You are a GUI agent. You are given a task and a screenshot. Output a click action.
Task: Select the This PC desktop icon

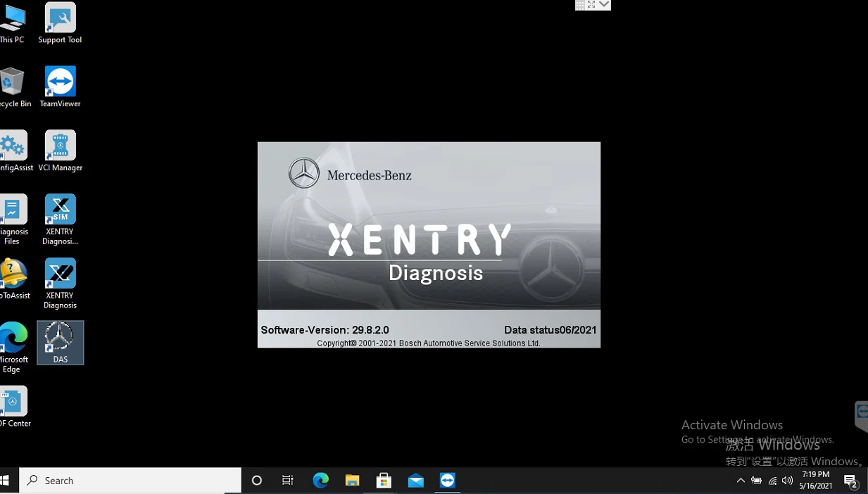tap(12, 23)
